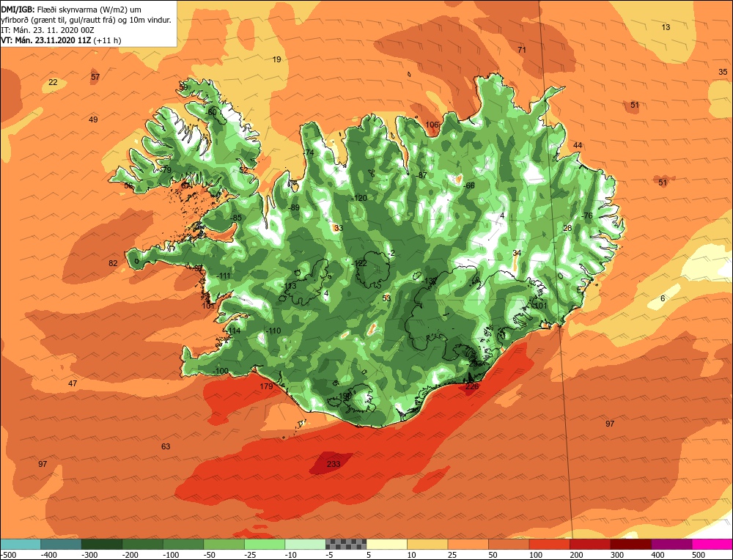Click the value 35 at the right edge
The image size is (733, 560).
point(723,72)
